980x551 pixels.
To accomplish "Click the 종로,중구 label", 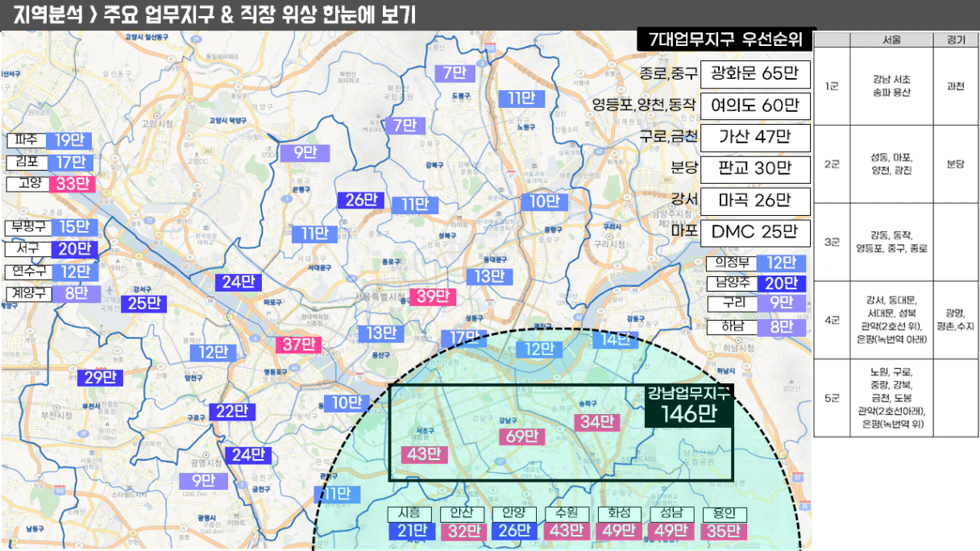I will (667, 74).
